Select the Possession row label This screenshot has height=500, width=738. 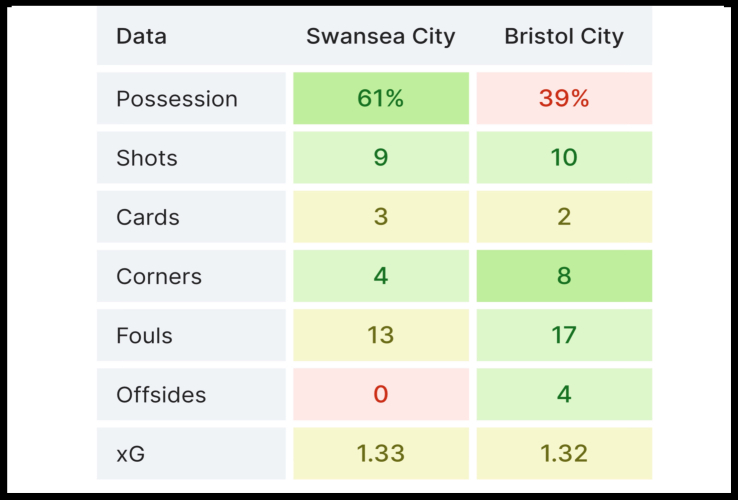pyautogui.click(x=177, y=99)
